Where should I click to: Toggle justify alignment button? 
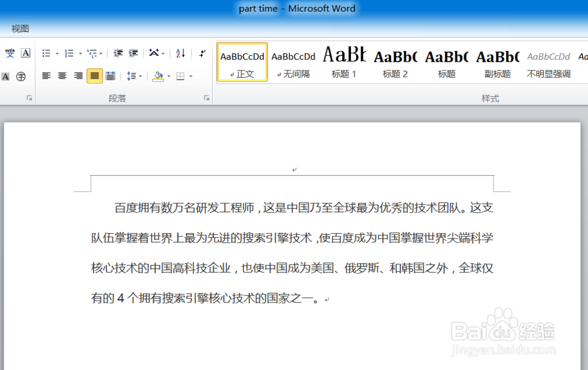click(x=95, y=76)
